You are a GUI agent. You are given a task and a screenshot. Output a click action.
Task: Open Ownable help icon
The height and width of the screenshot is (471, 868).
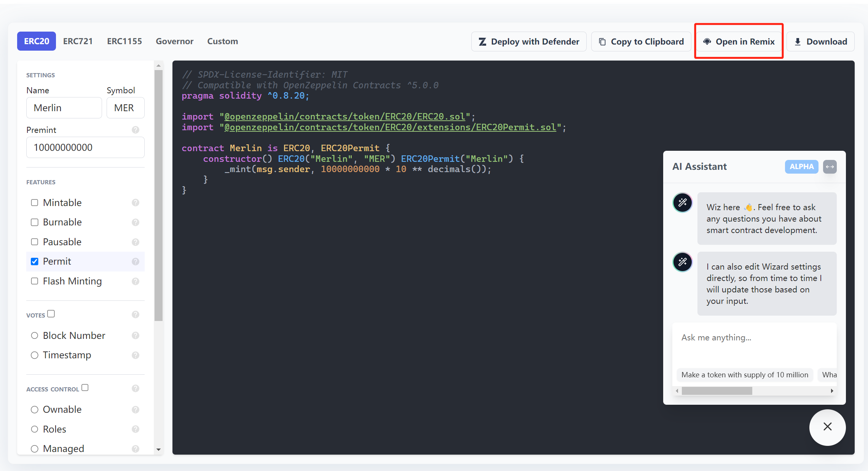[x=136, y=410]
